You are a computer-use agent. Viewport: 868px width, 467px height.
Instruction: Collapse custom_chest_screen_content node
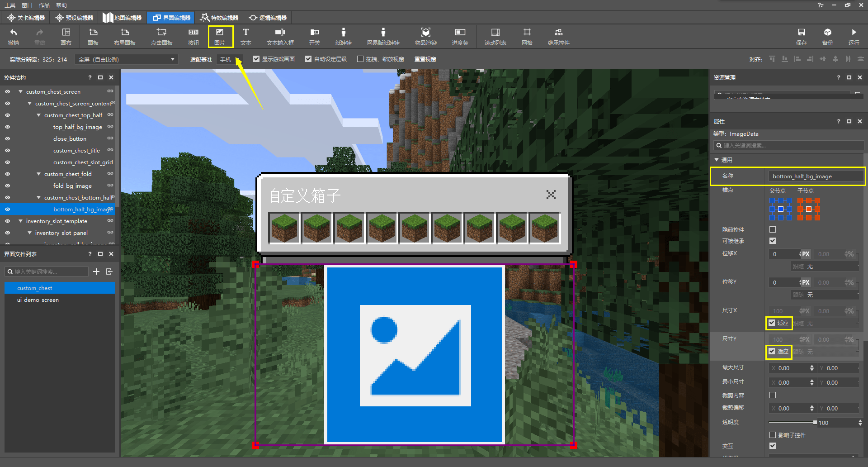coord(29,103)
